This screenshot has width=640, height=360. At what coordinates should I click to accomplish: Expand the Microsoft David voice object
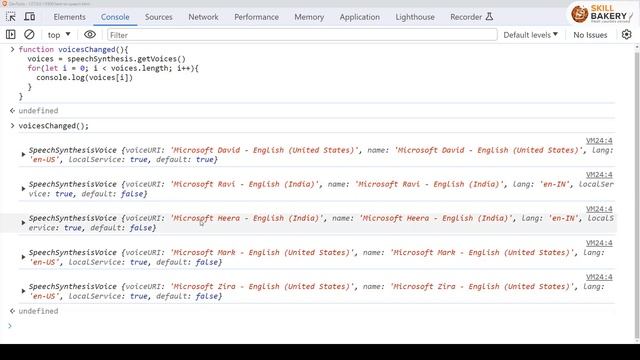coord(23,155)
